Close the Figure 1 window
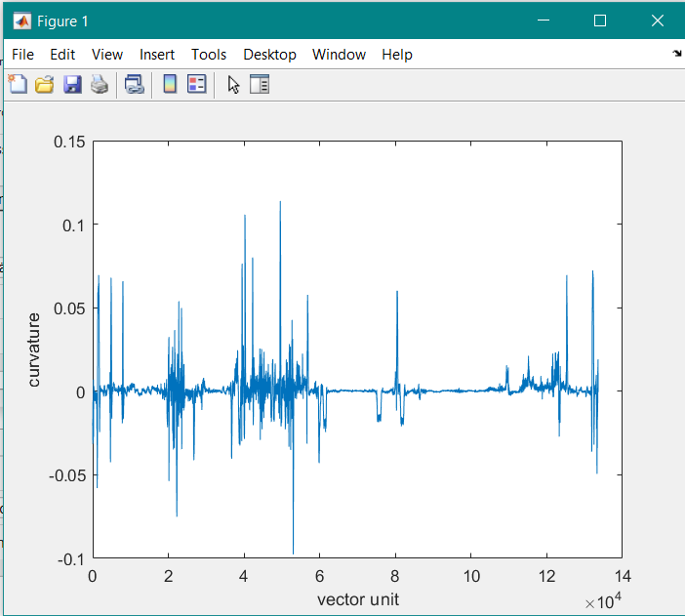This screenshot has height=616, width=685. pos(657,21)
